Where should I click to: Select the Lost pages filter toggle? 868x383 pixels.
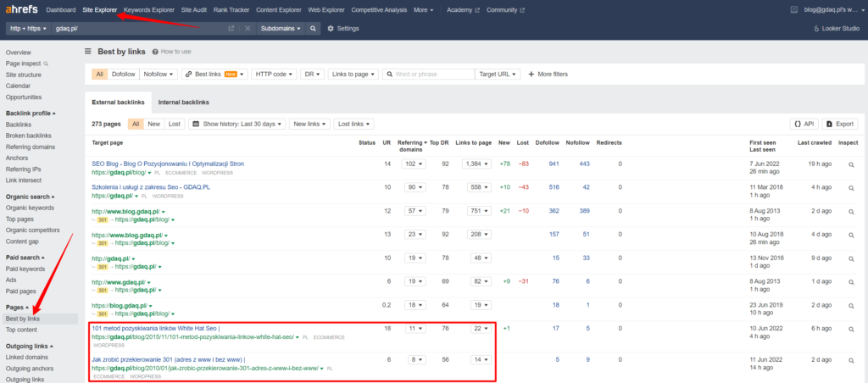point(174,124)
